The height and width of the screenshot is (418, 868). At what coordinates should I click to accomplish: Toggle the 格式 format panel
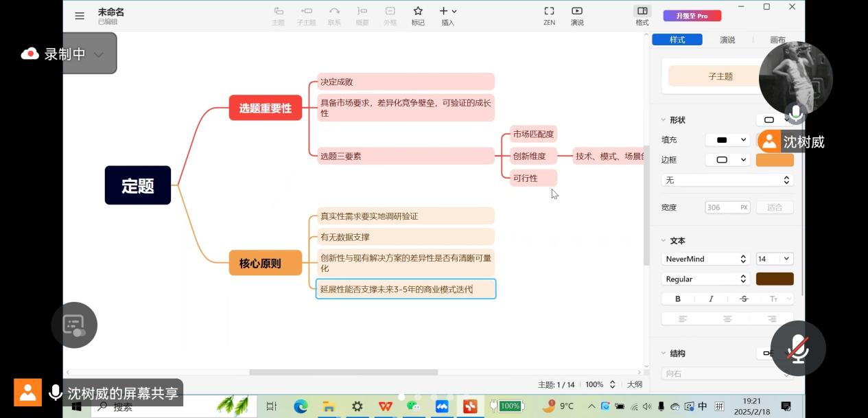(x=642, y=15)
